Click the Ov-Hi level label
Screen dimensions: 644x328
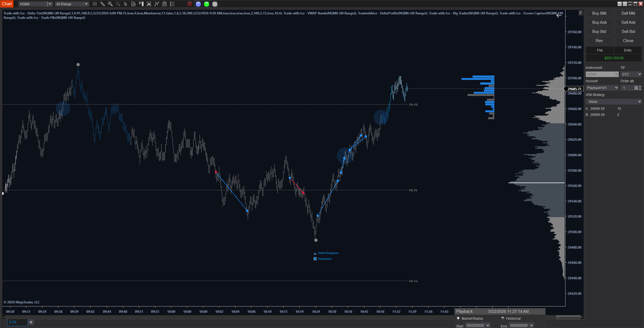tap(413, 105)
